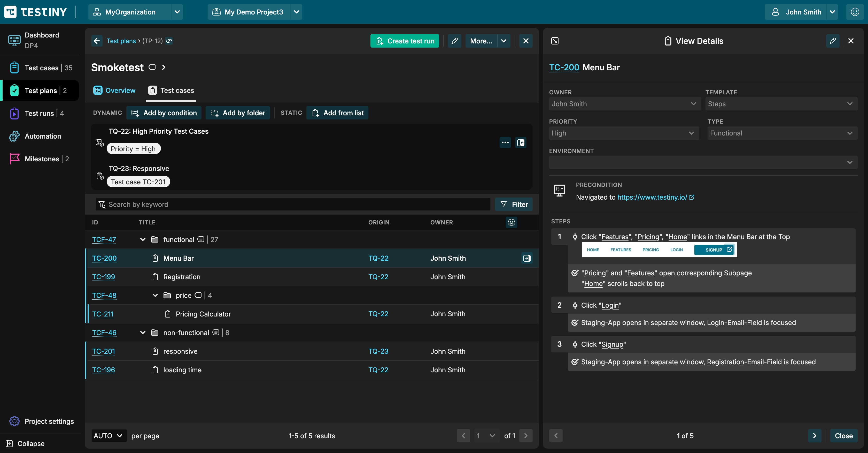
Task: Open the AUTO per page dropdown
Action: (109, 435)
